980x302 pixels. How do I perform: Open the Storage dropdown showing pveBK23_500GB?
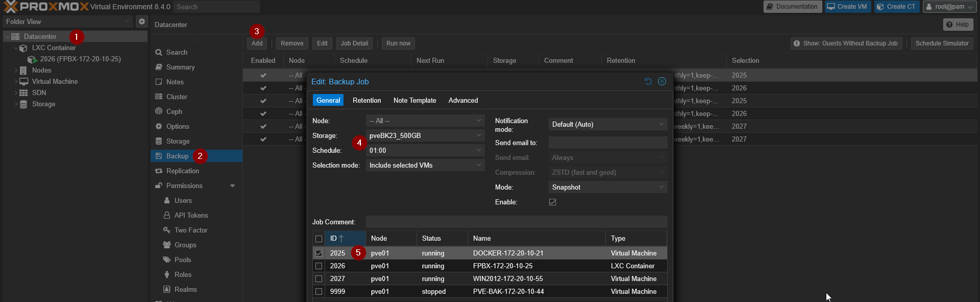(425, 135)
